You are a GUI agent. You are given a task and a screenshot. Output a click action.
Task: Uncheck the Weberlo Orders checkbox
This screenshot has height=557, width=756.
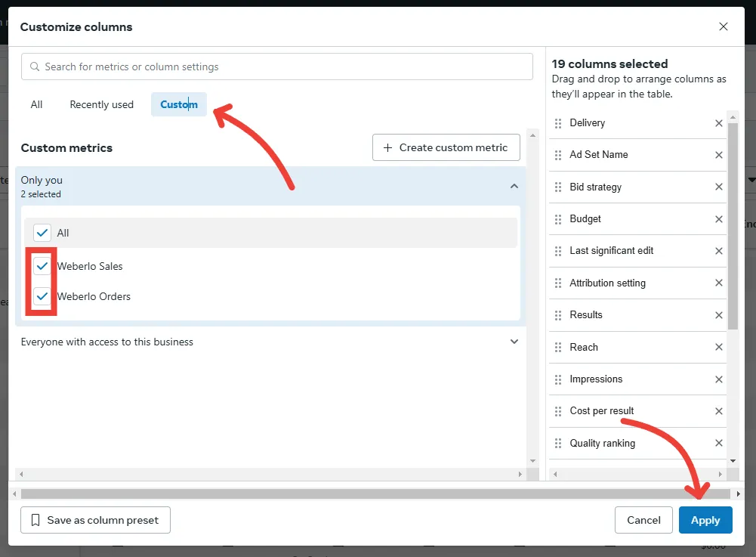point(42,296)
